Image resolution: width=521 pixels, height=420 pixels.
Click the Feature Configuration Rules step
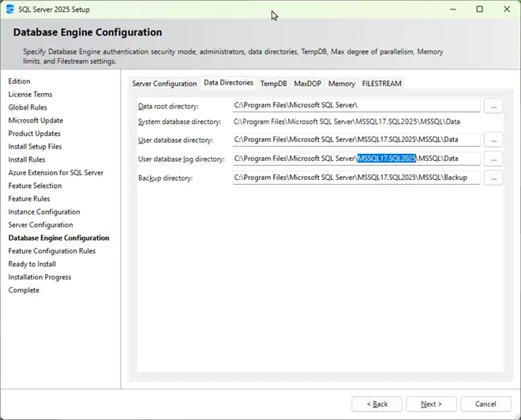pos(52,251)
